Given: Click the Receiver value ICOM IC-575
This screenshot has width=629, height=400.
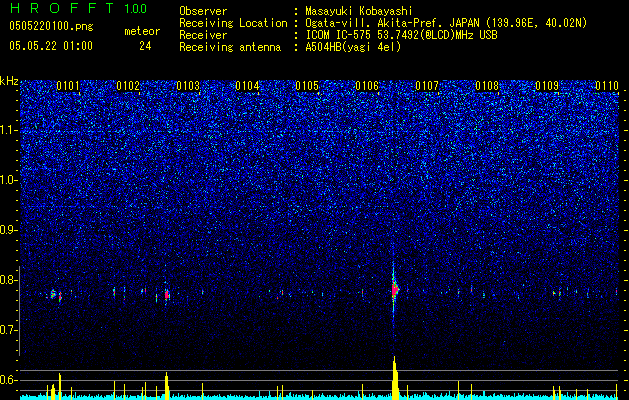Looking at the screenshot, I should (338, 35).
